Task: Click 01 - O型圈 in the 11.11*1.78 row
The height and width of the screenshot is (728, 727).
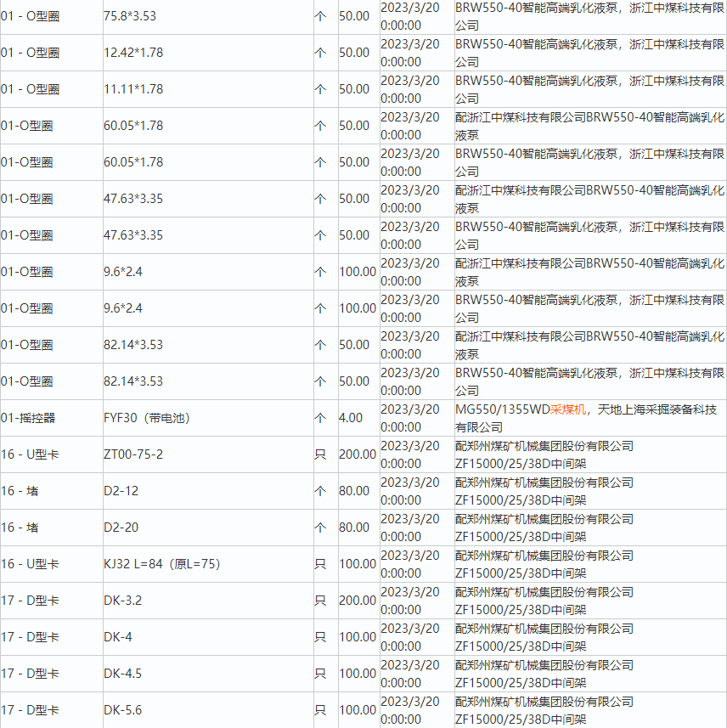Action: [51, 89]
